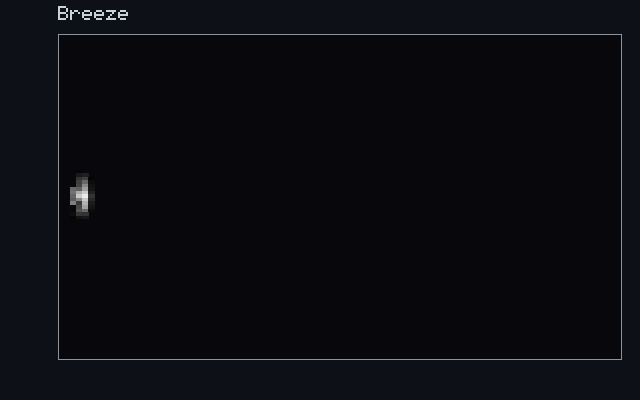
Task: Click the final letter e of Breeze
Action: click(123, 16)
